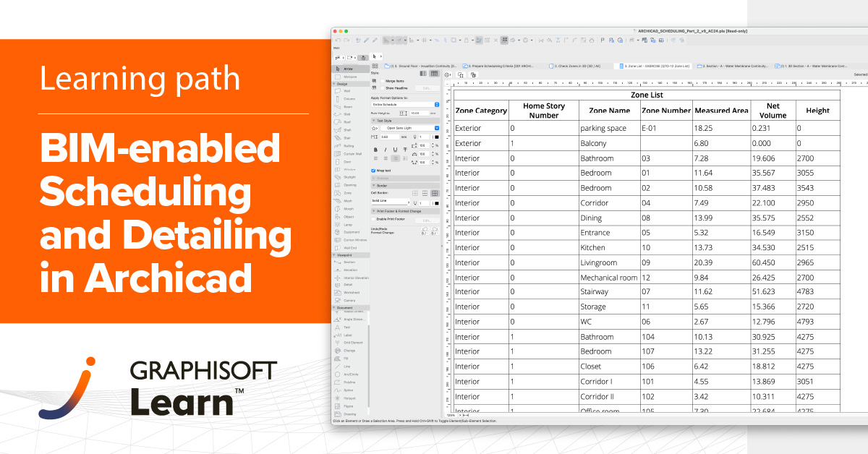Select the Text tool in Document group
868x454 pixels.
pos(349,327)
